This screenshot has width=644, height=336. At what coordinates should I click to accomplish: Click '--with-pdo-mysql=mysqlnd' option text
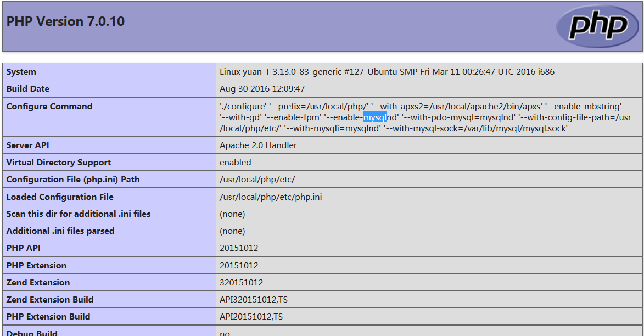(x=458, y=117)
